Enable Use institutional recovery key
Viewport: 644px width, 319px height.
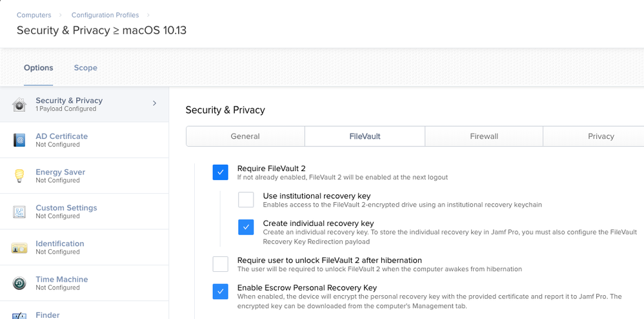point(246,200)
